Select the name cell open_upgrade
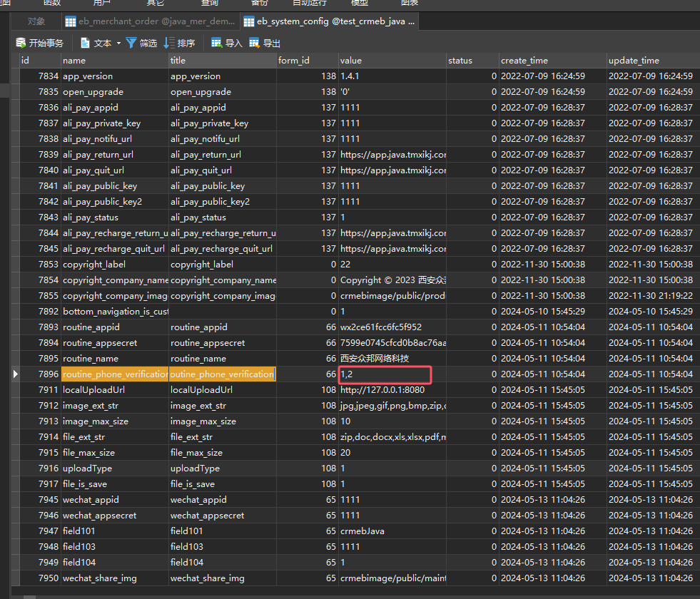The image size is (700, 599). 115,92
